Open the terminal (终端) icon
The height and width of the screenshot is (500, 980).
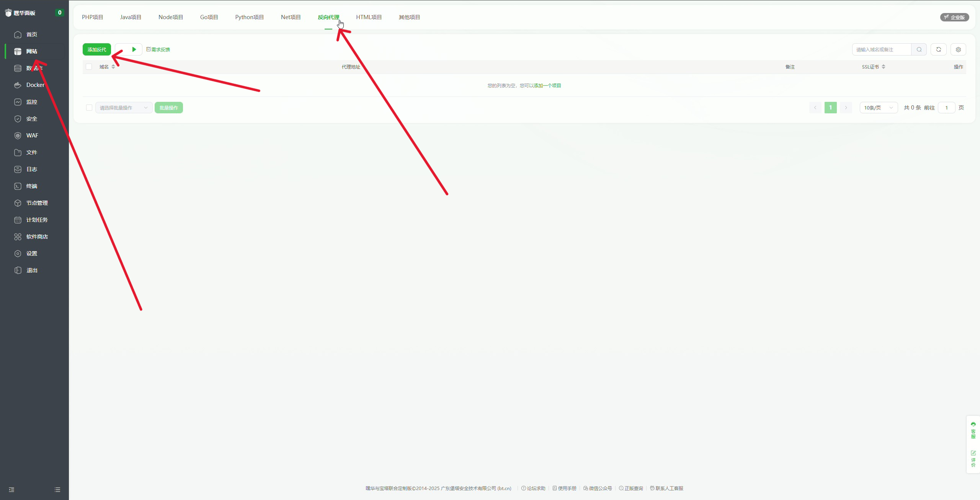pyautogui.click(x=18, y=186)
